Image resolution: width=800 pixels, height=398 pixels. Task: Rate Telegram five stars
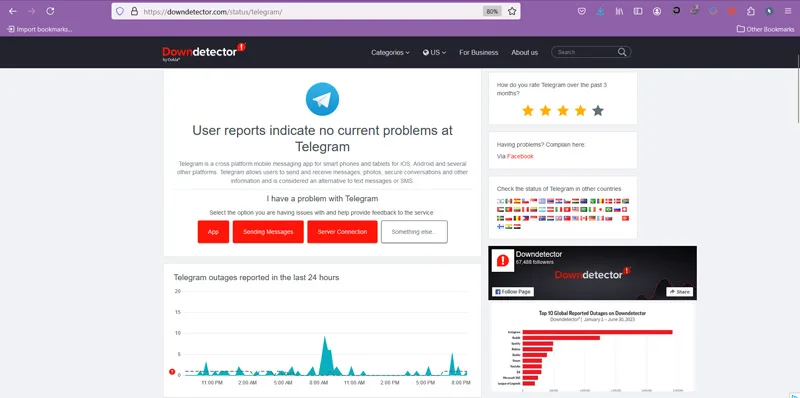point(598,111)
